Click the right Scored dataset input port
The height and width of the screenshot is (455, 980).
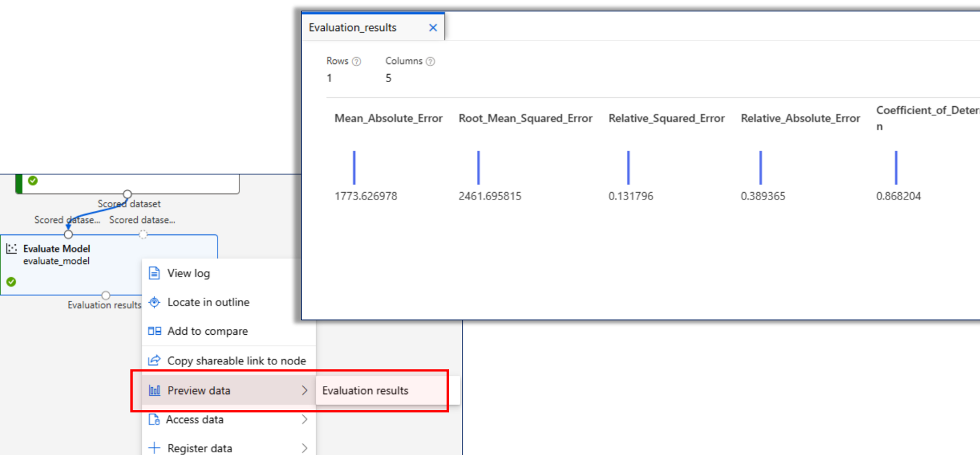[x=143, y=234]
